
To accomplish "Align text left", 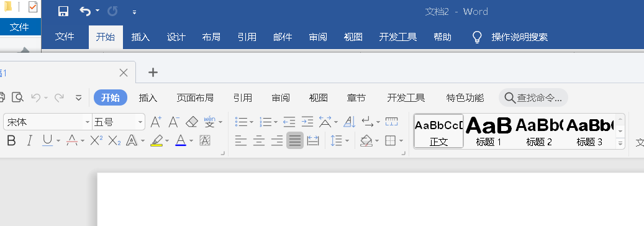I will click(241, 141).
